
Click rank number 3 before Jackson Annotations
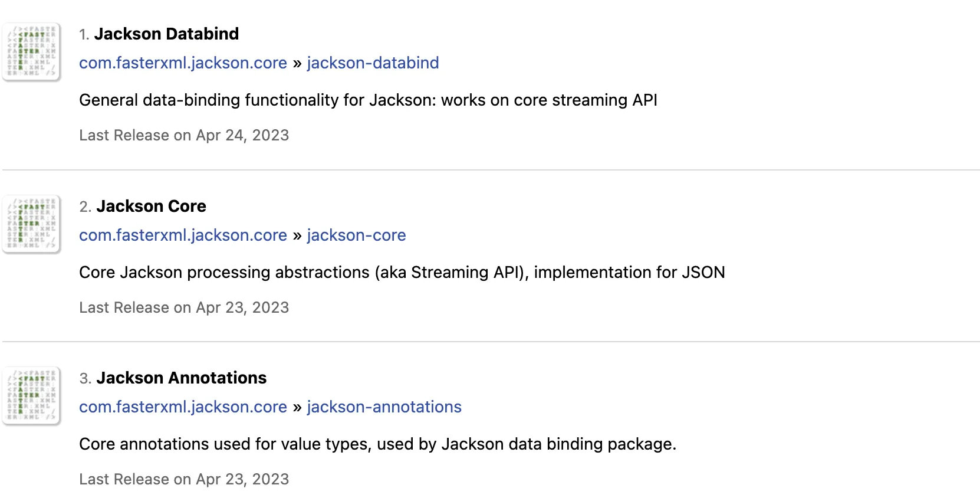(85, 379)
